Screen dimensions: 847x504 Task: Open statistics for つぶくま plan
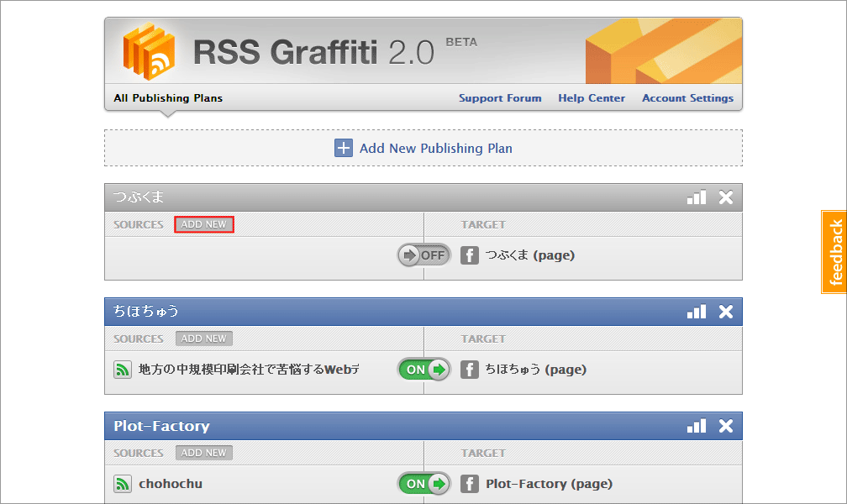[697, 197]
